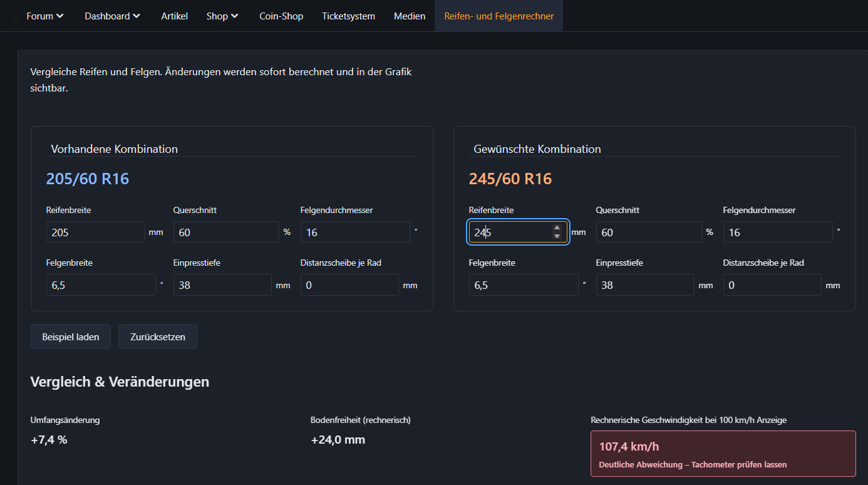Click the +7,4 % Umfangsänderung value
The height and width of the screenshot is (485, 868).
[x=49, y=440]
